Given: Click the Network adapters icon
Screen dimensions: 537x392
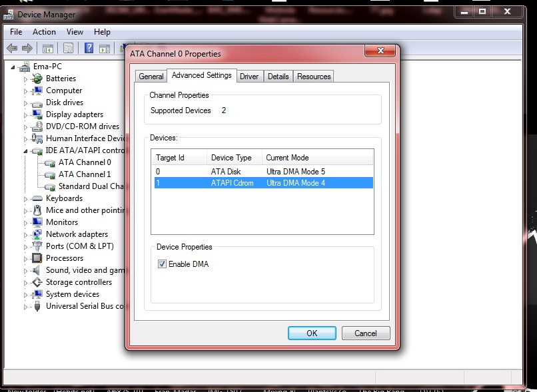Looking at the screenshot, I should click(37, 234).
